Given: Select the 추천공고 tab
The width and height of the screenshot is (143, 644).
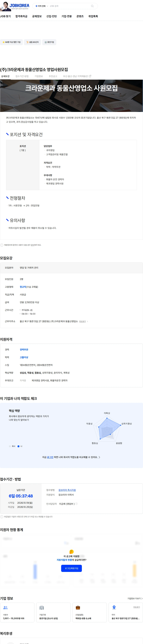Looking at the screenshot, I should point(53,76).
